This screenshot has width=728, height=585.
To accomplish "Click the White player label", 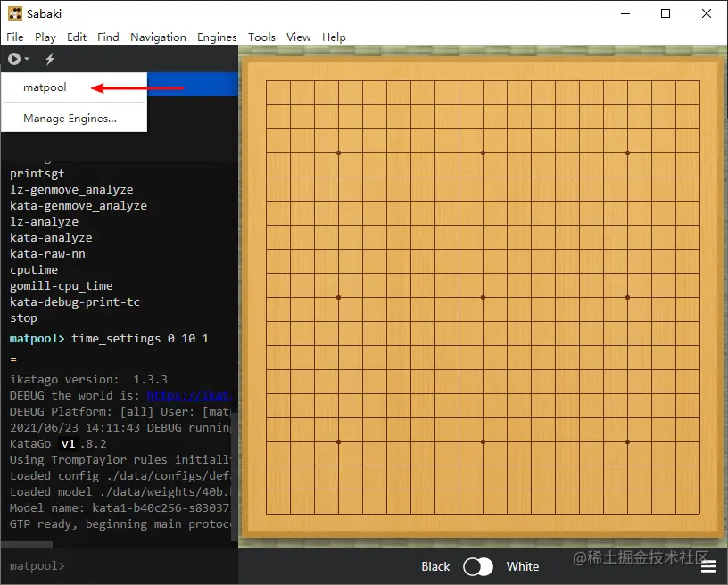I will tap(523, 566).
